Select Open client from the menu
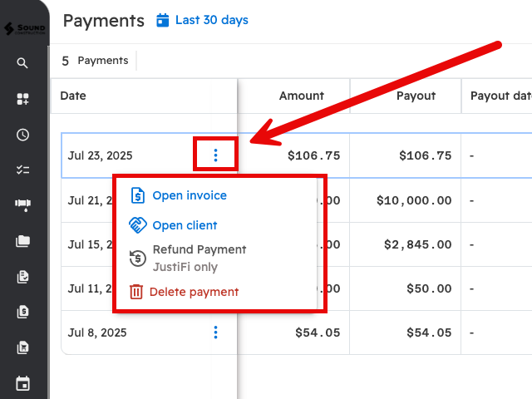 pos(185,225)
